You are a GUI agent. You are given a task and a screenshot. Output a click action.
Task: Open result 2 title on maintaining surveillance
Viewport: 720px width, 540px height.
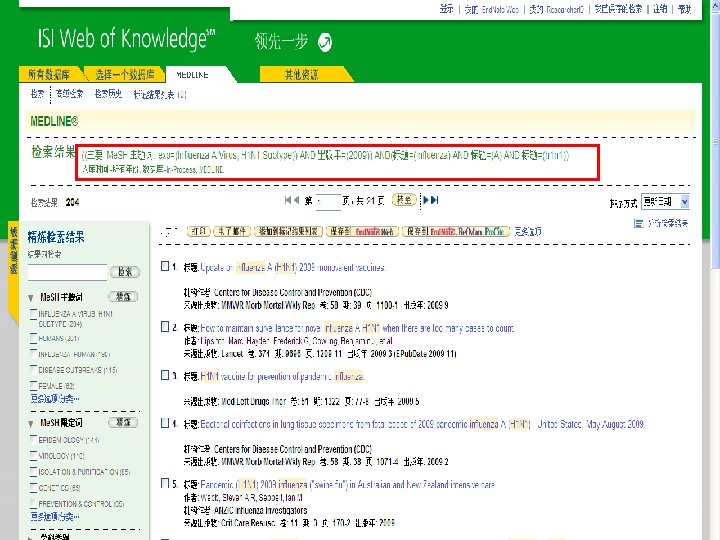(358, 328)
